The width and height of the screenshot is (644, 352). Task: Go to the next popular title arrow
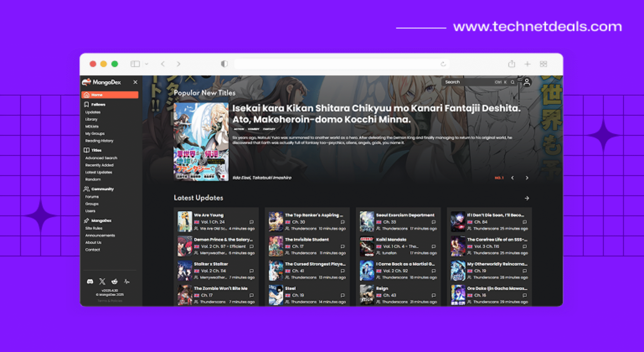coord(527,178)
